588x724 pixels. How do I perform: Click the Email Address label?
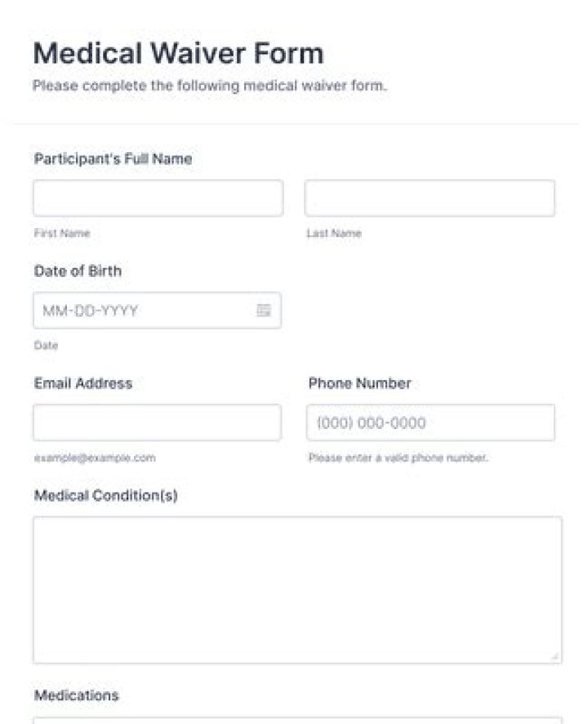coord(82,383)
